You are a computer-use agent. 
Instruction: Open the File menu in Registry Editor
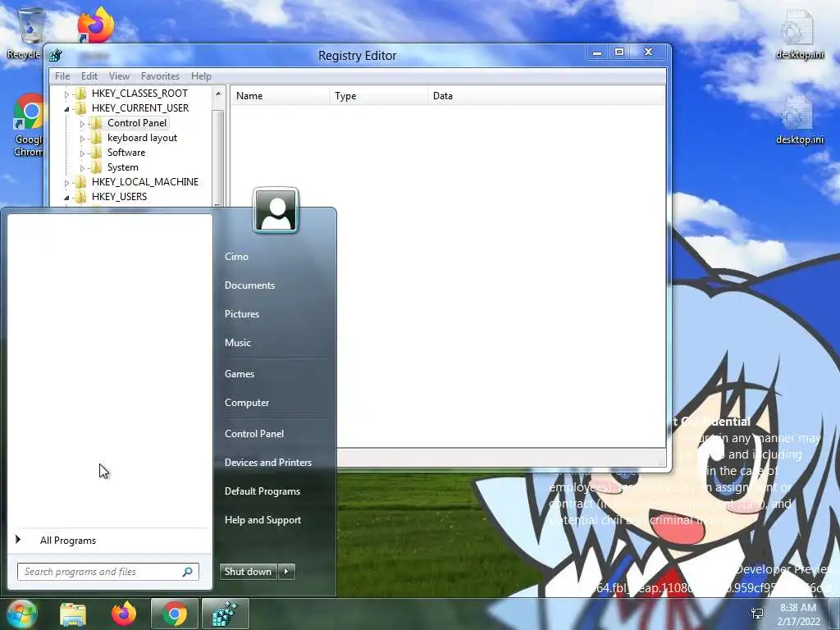(62, 76)
